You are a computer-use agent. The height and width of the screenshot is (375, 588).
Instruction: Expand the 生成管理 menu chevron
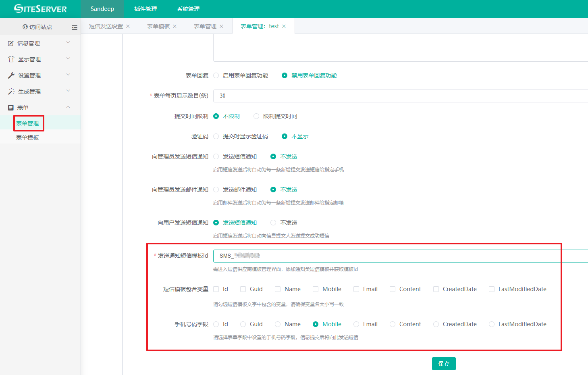pyautogui.click(x=68, y=91)
